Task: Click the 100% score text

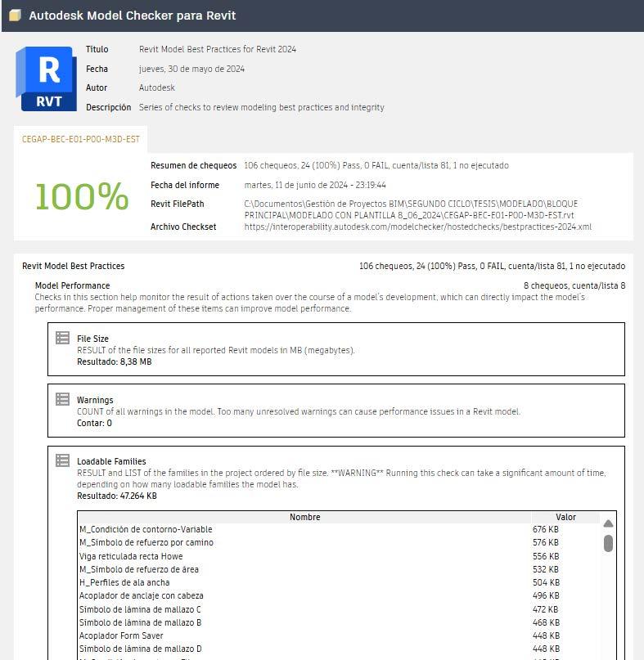Action: [x=82, y=196]
